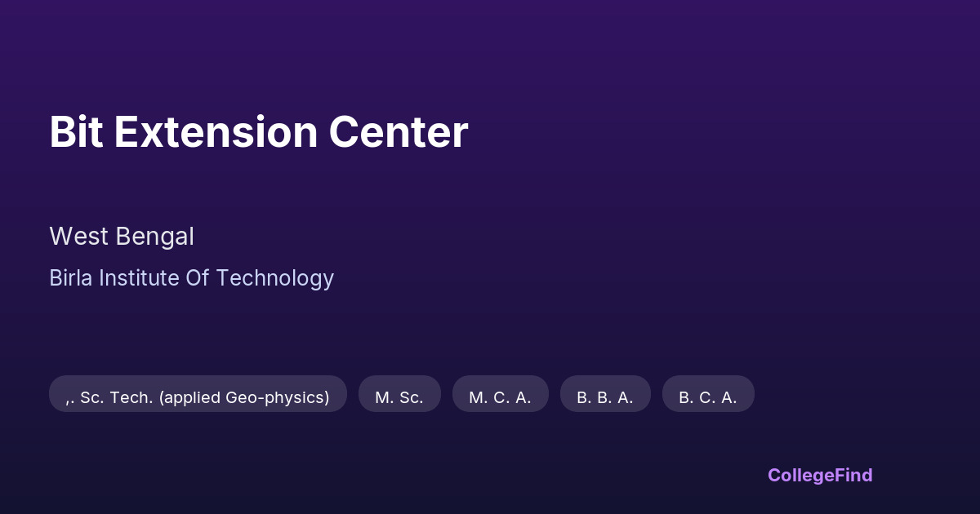Choose the M. C. A. course chip

[500, 397]
